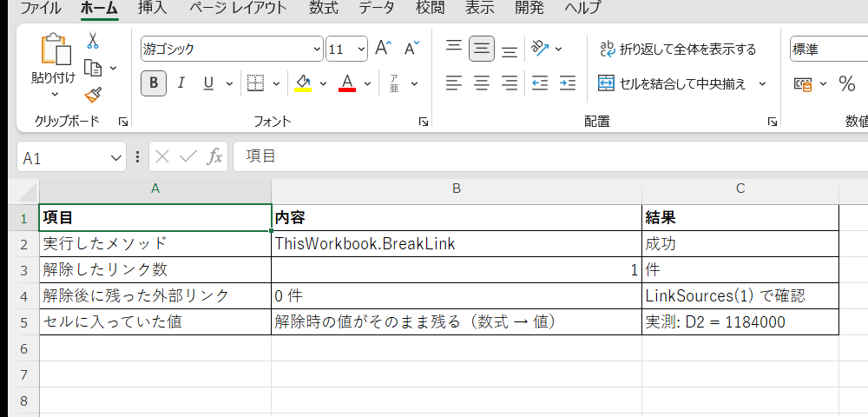868x417 pixels.
Task: Decrease indent
Action: pos(540,83)
